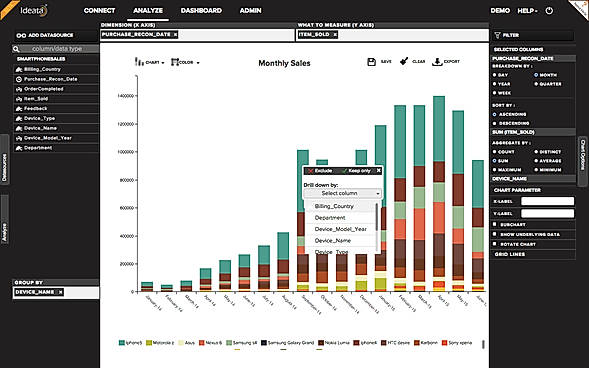589x368 pixels.
Task: Click the Save disk icon
Action: coord(371,62)
